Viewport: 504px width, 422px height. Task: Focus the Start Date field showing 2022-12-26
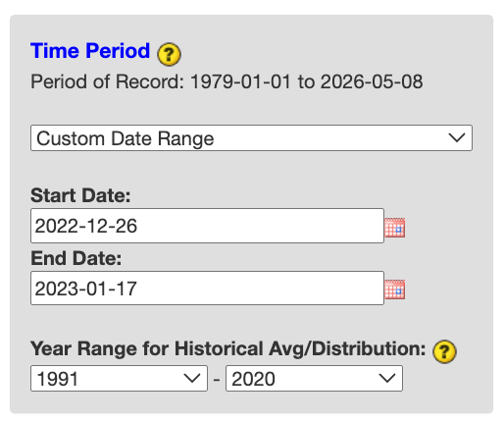click(x=207, y=226)
